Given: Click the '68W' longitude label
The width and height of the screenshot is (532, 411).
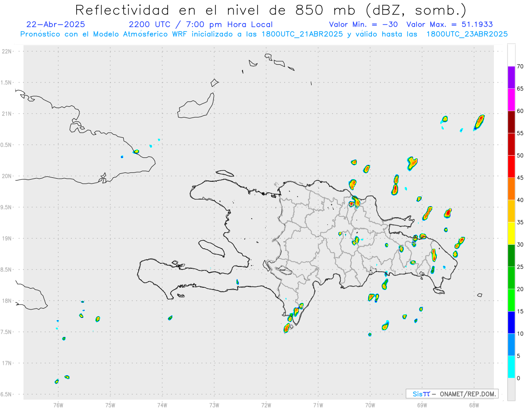Looking at the screenshot, I should [x=474, y=405].
